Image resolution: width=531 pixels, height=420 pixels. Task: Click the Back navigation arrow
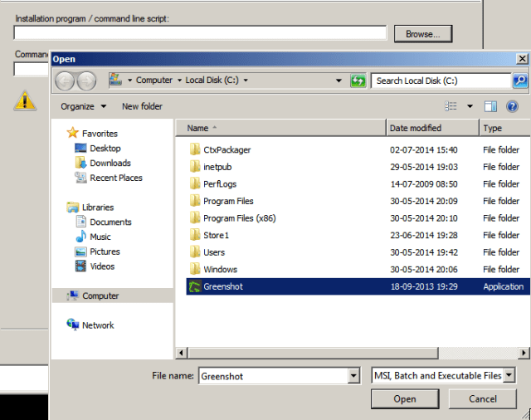[65, 81]
